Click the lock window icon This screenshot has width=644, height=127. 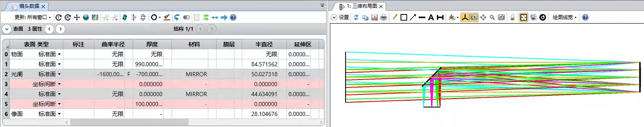tap(513, 18)
